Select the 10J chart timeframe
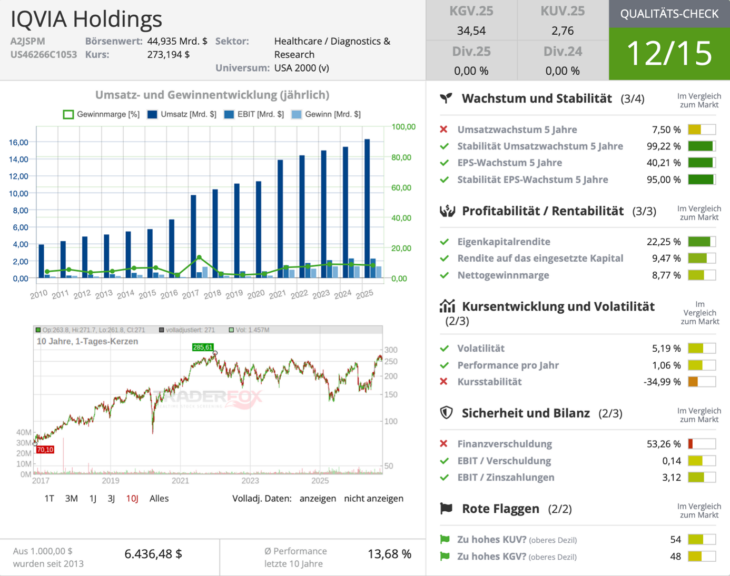The image size is (730, 576). [132, 498]
